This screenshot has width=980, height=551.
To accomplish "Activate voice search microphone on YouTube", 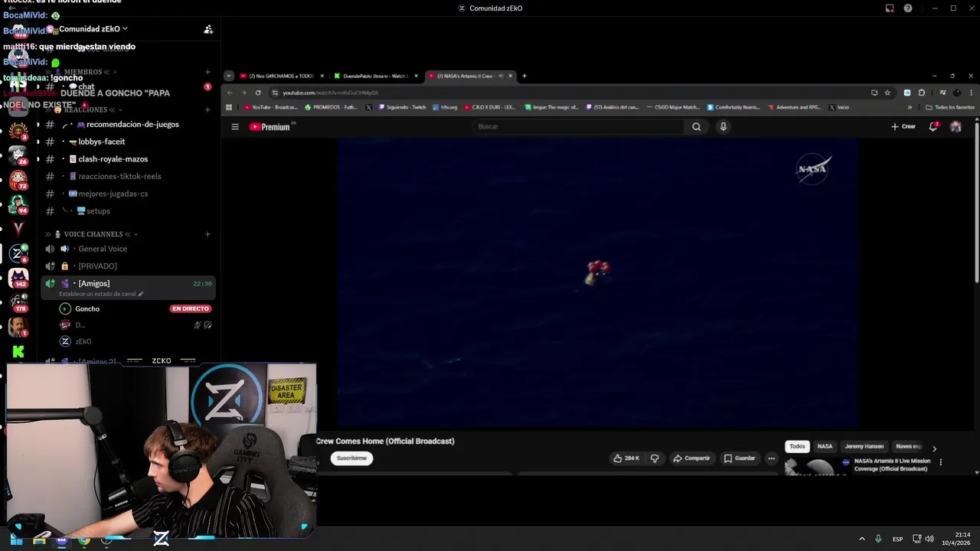I will click(x=723, y=127).
